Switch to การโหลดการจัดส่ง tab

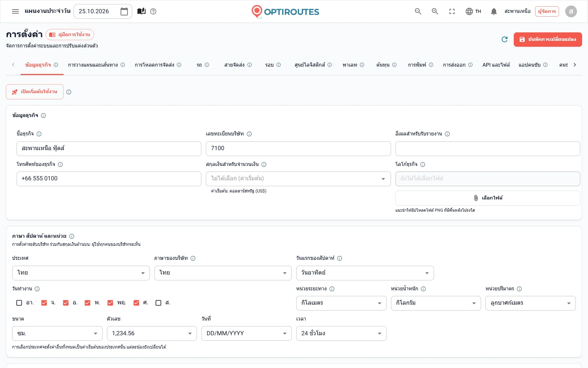pyautogui.click(x=158, y=65)
